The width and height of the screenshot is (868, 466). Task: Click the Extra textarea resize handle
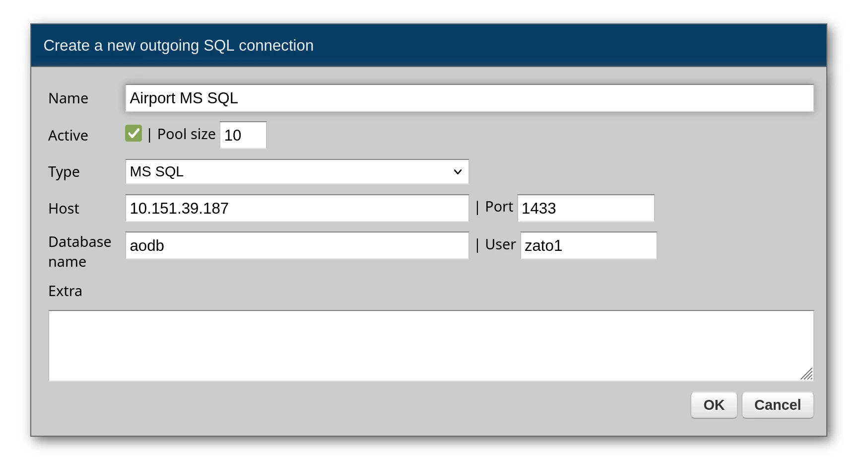(x=807, y=374)
